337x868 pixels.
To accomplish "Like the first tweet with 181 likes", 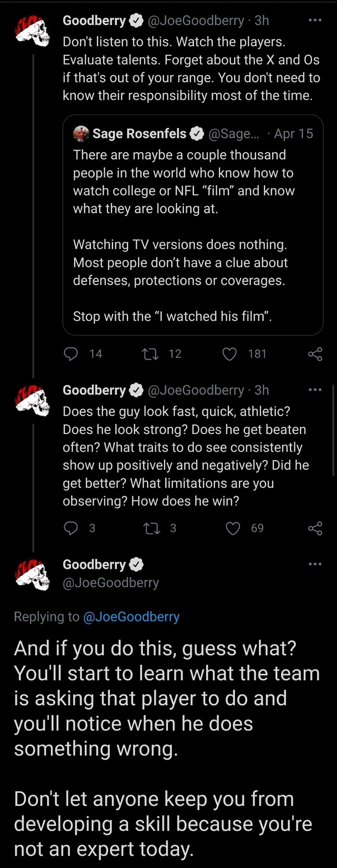I will tap(230, 354).
